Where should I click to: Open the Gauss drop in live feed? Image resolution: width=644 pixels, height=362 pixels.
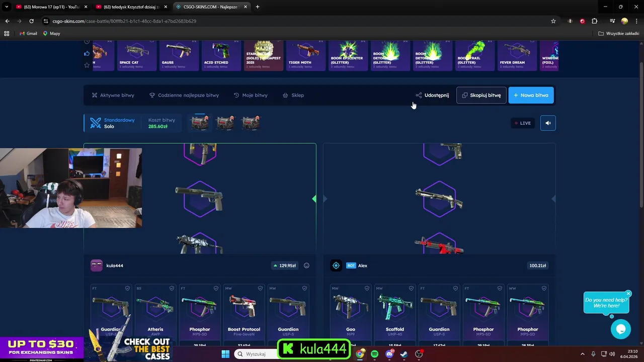(179, 55)
